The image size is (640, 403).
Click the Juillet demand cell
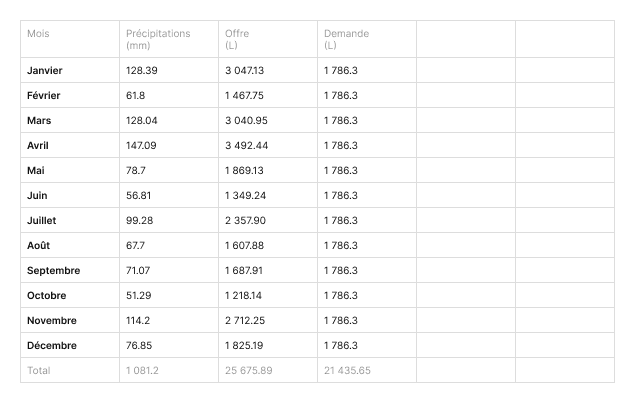click(341, 221)
